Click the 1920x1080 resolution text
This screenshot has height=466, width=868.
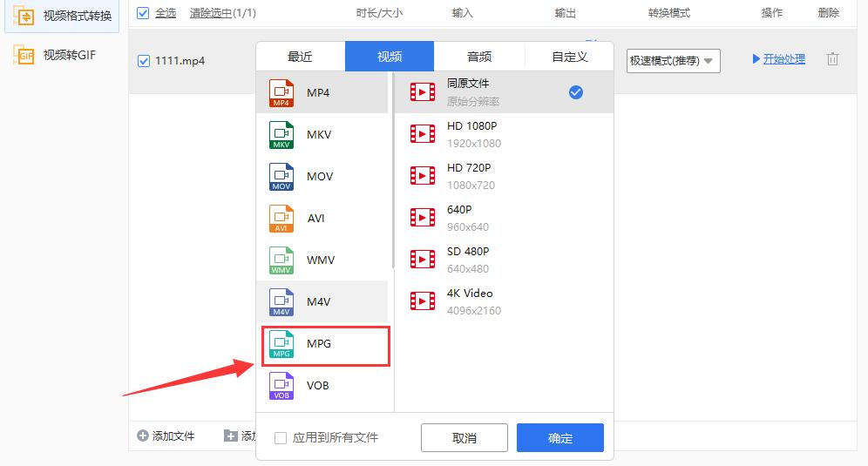point(474,144)
